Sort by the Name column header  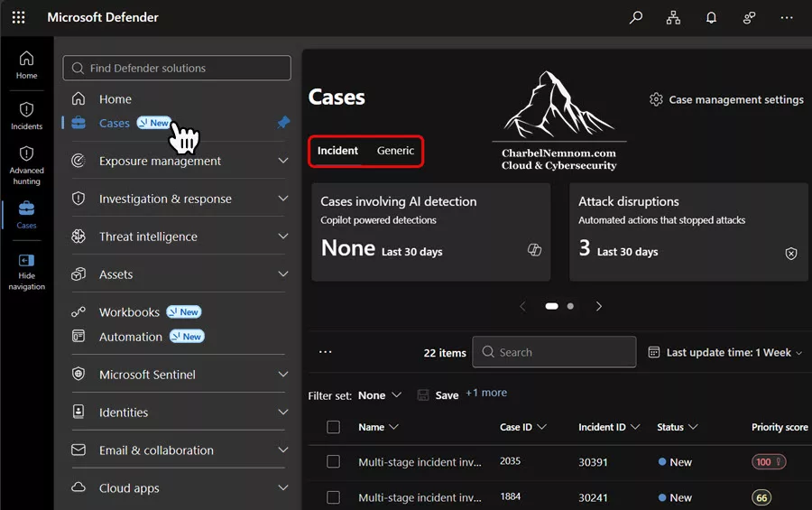[378, 427]
